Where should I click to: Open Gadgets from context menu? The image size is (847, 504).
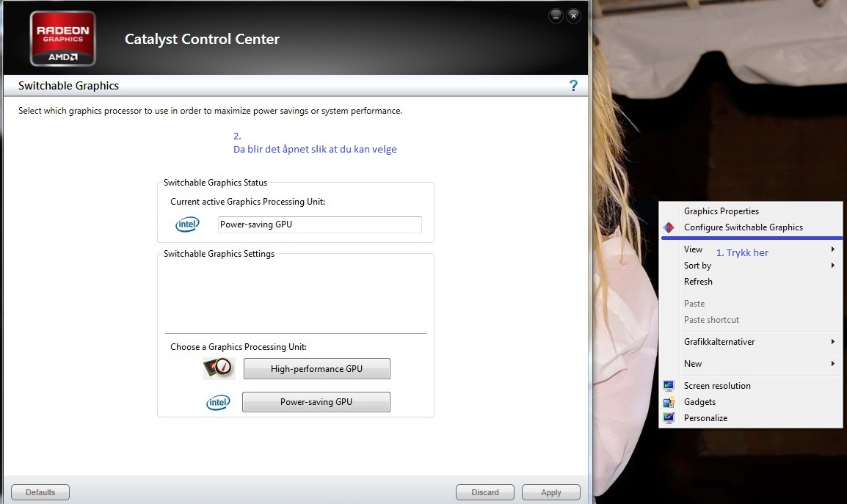(x=750, y=402)
